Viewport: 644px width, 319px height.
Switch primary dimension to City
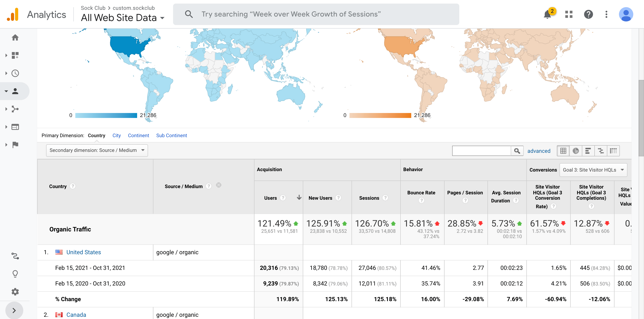click(x=117, y=135)
